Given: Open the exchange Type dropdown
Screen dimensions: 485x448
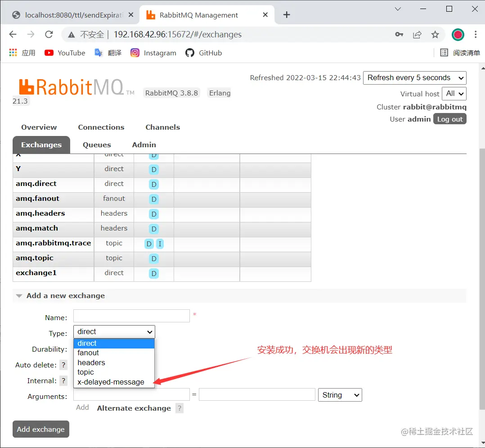Looking at the screenshot, I should 114,331.
